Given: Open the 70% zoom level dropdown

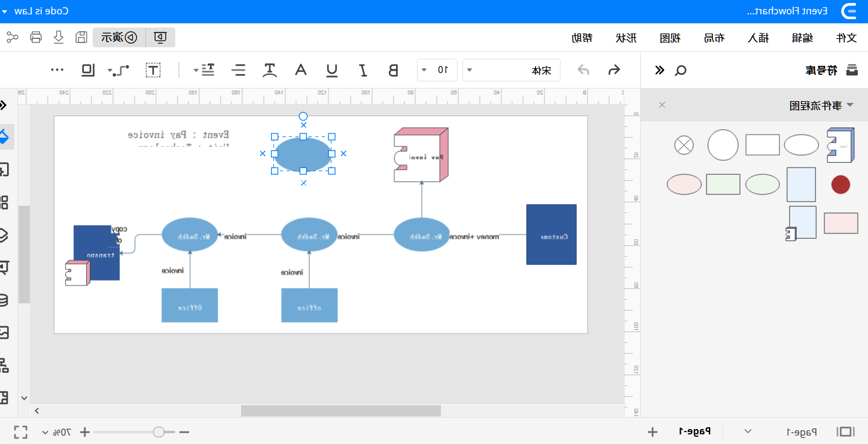Looking at the screenshot, I should click(x=56, y=431).
